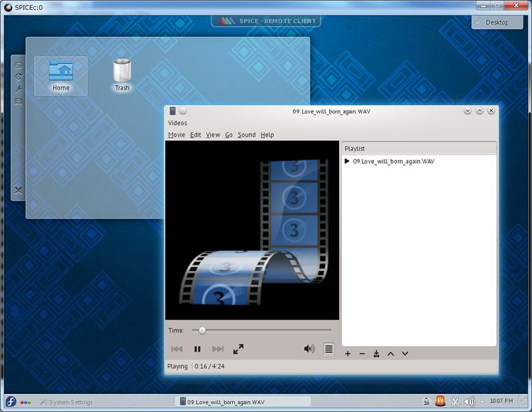Screen dimensions: 532x412
Task: Remove the selected playlist entry
Action: click(362, 354)
